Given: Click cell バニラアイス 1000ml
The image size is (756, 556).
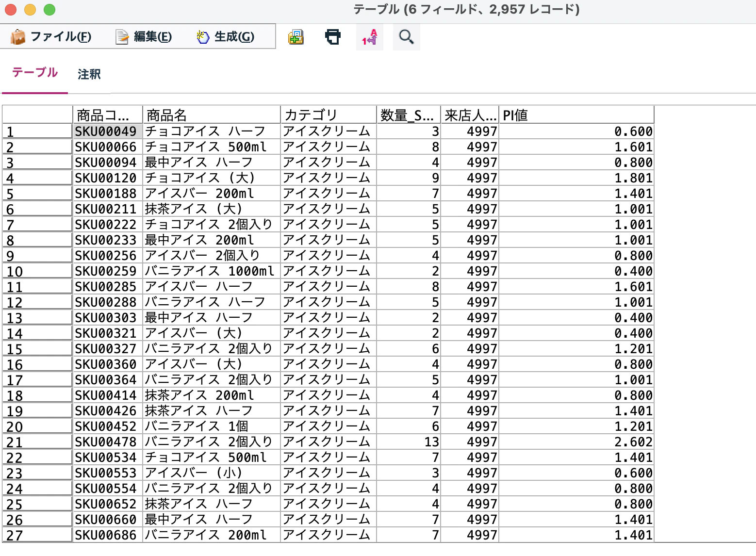Looking at the screenshot, I should 212,271.
